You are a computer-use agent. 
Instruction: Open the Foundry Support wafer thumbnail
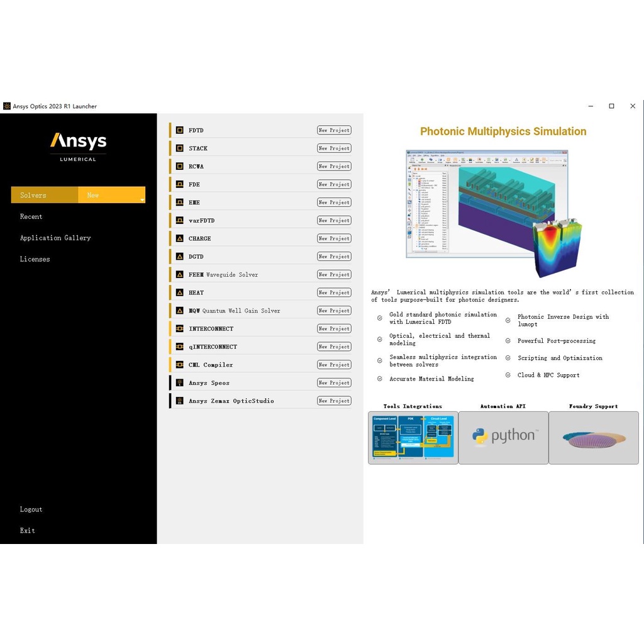pyautogui.click(x=594, y=438)
